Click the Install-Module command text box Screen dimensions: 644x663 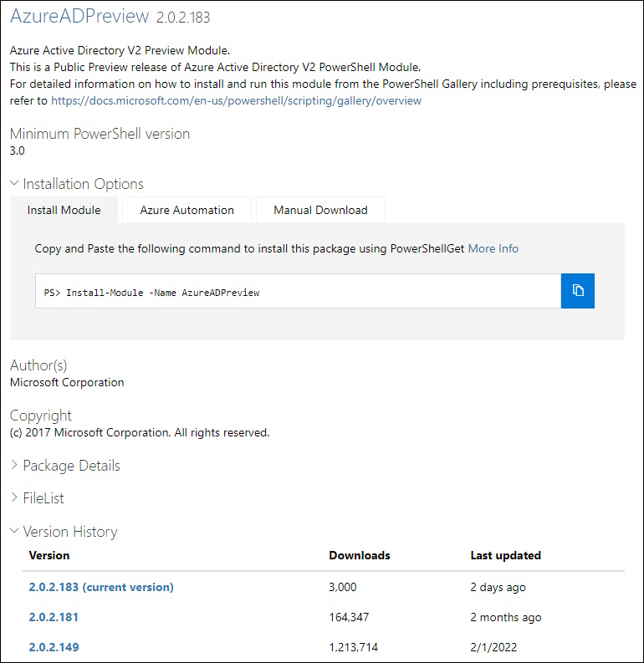click(x=298, y=292)
